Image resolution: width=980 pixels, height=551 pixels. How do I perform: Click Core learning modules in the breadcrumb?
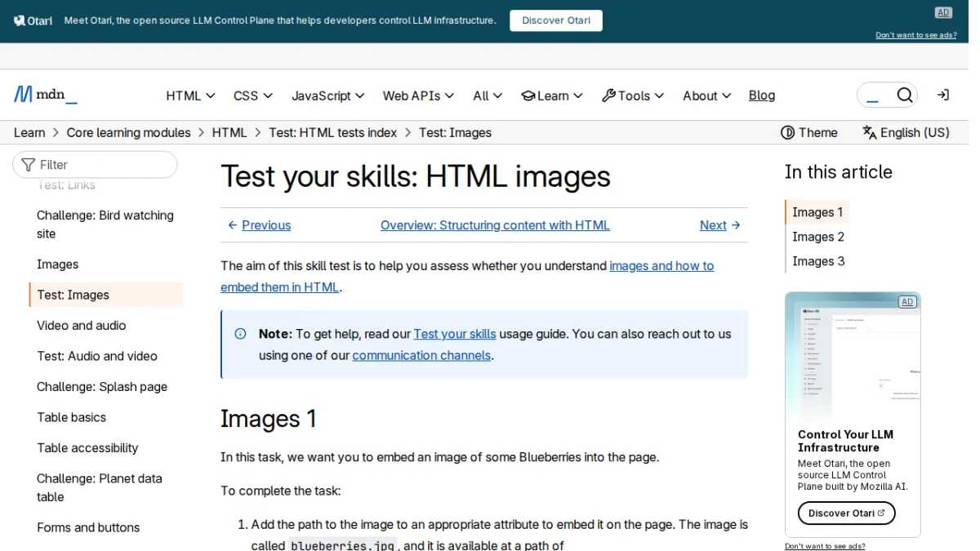pyautogui.click(x=128, y=132)
